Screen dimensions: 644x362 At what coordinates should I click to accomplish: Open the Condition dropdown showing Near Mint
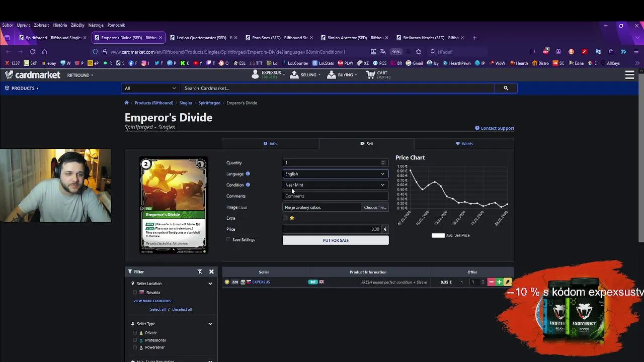click(335, 185)
